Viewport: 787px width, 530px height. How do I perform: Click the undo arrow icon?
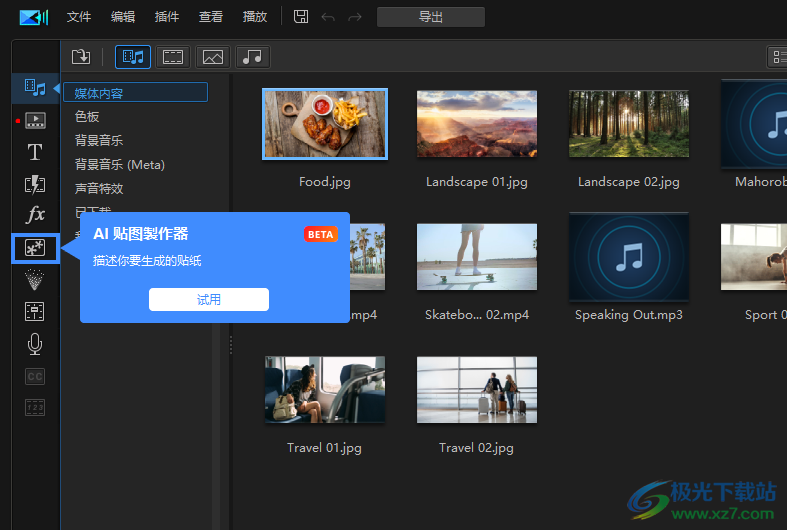pyautogui.click(x=328, y=17)
